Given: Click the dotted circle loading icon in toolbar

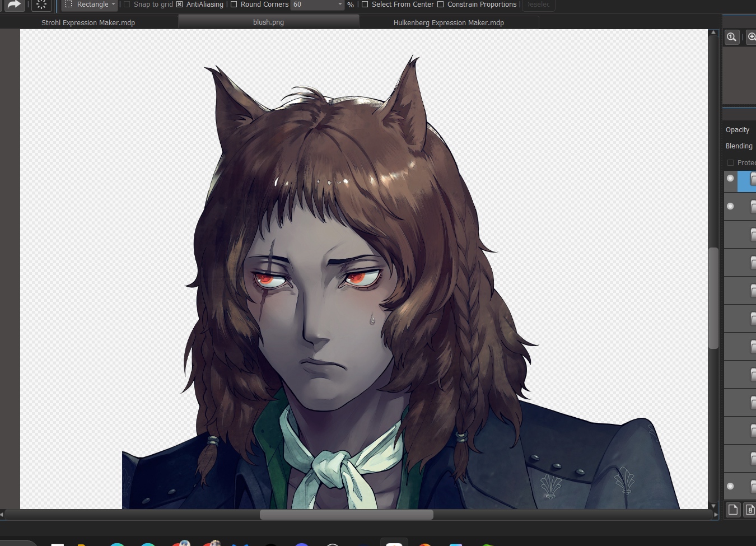Looking at the screenshot, I should (41, 4).
